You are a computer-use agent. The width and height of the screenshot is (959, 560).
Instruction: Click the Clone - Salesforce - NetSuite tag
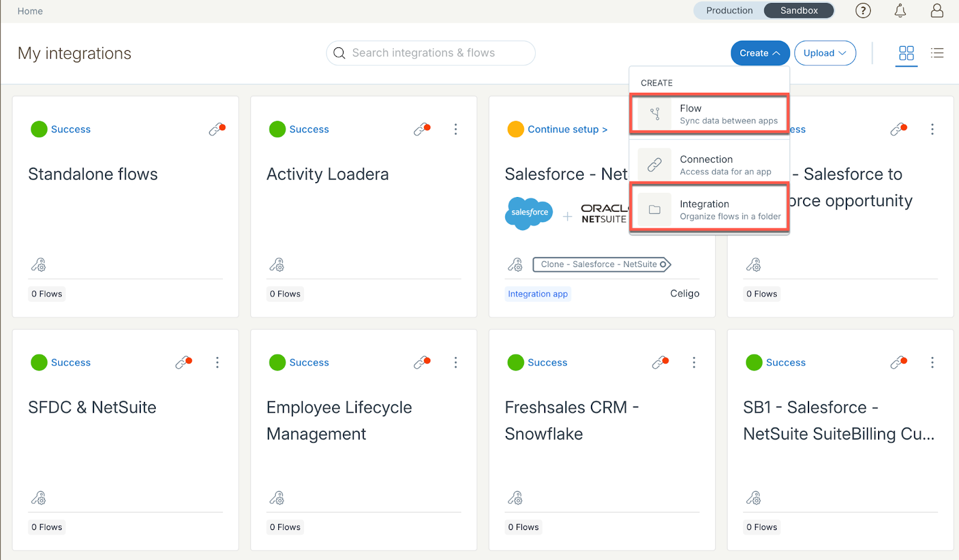click(x=602, y=264)
